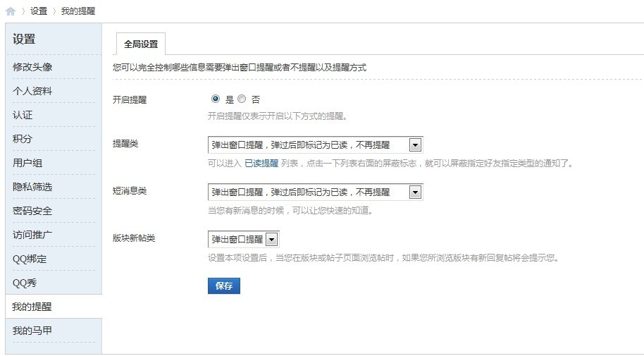Open 密码安全 in settings sidebar

[x=32, y=211]
